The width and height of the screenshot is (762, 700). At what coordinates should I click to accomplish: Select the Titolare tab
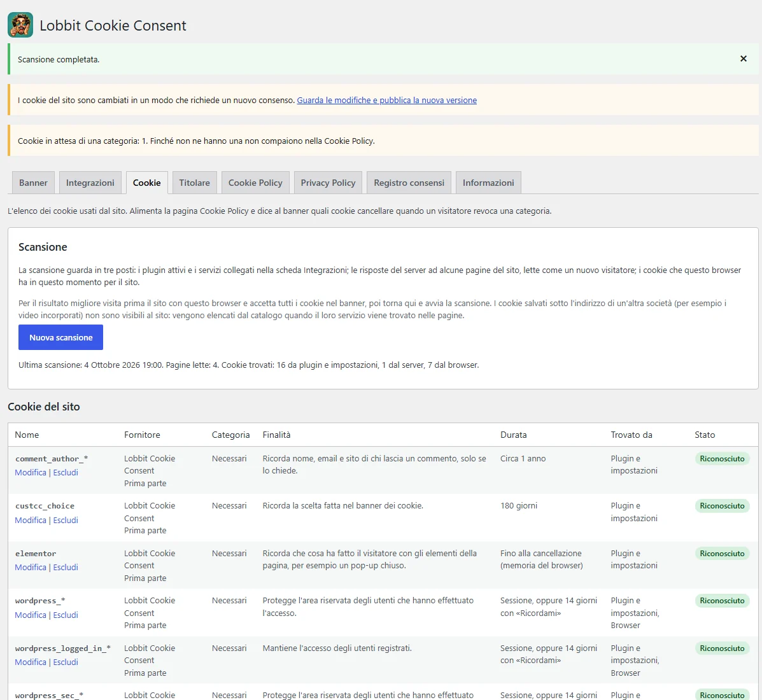click(194, 183)
